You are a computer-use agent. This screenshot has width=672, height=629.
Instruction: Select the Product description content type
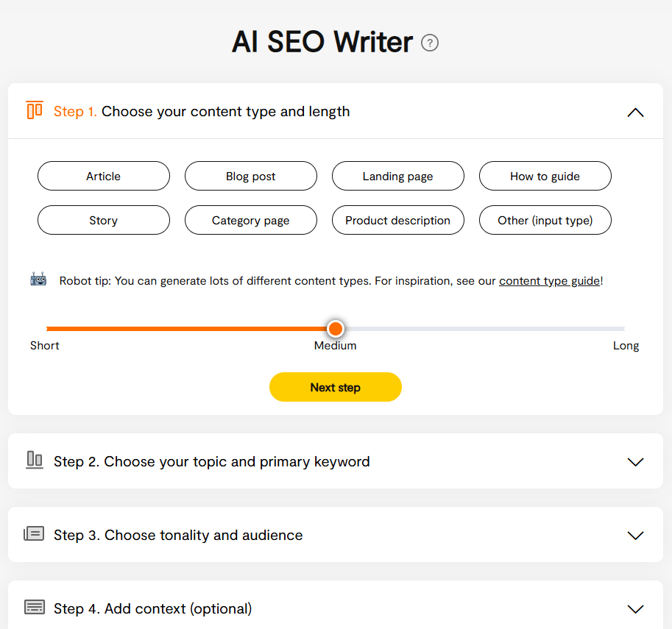click(x=397, y=220)
